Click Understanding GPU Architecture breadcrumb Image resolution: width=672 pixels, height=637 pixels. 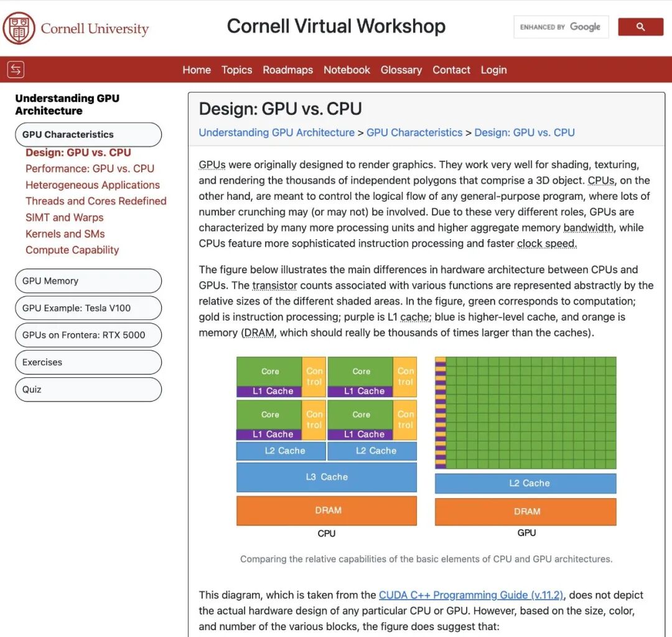(276, 133)
